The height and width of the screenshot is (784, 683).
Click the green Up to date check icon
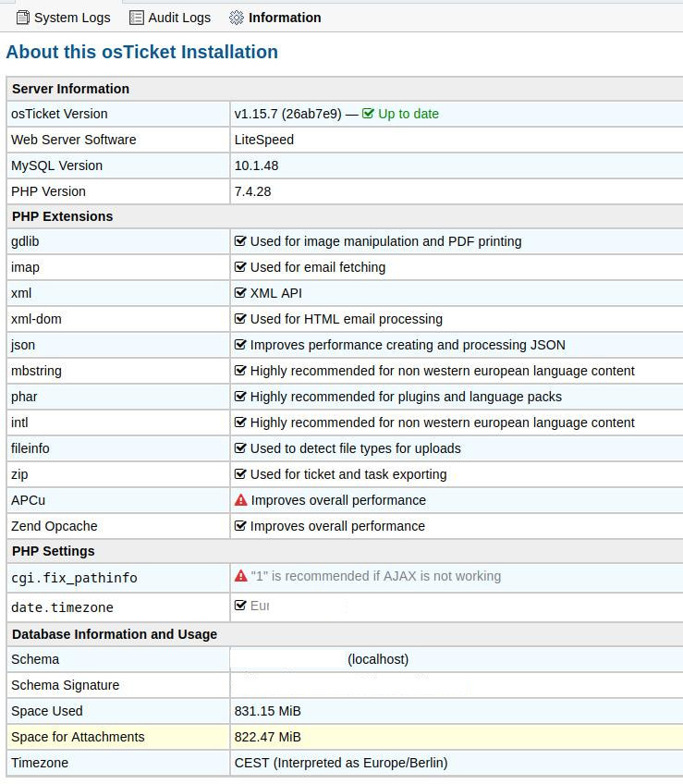click(x=369, y=114)
